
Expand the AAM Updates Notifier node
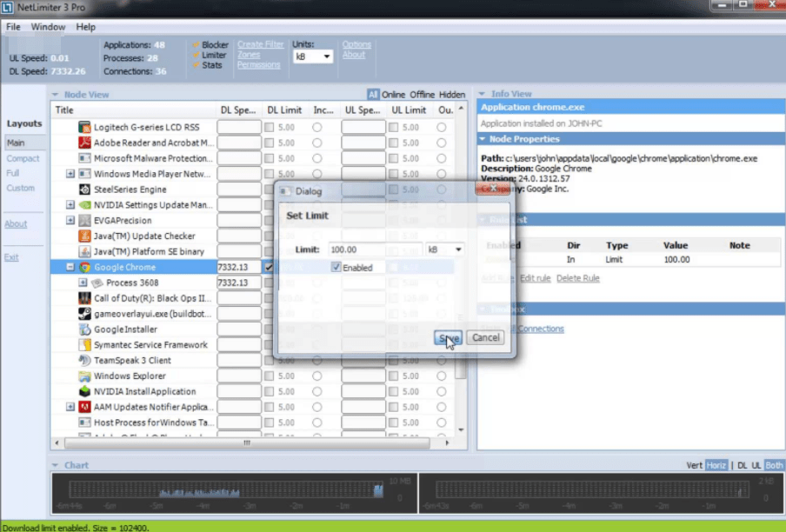(x=70, y=407)
